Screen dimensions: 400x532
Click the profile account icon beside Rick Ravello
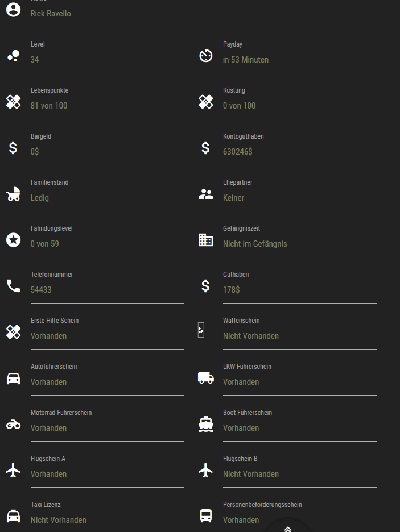[x=13, y=9]
